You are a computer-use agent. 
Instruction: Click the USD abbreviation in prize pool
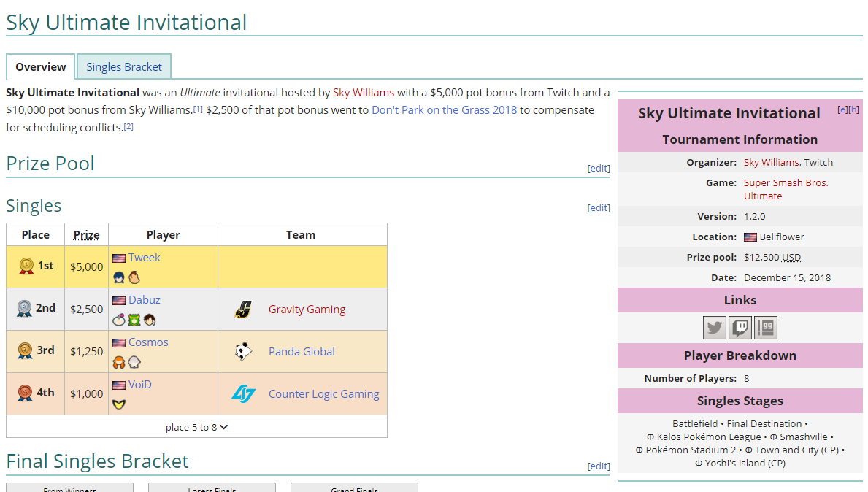point(791,258)
